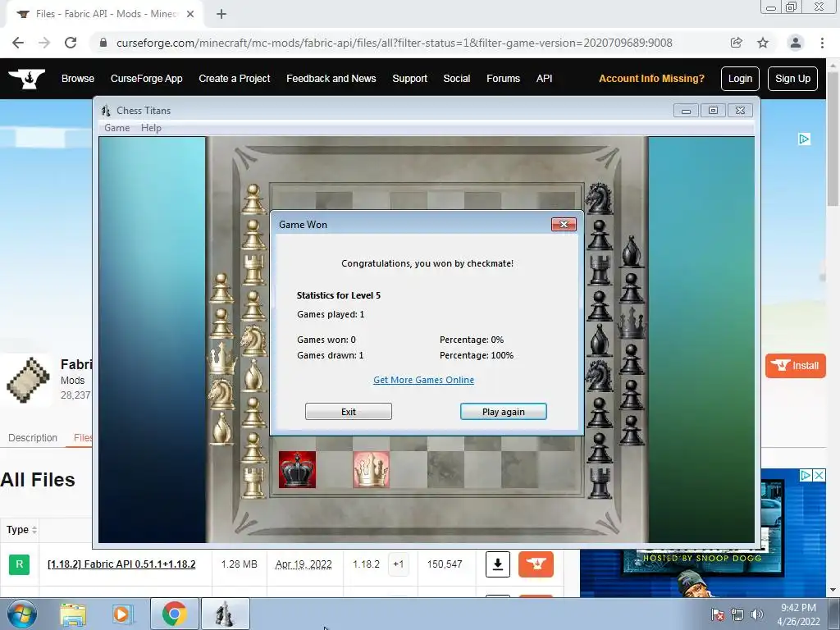The width and height of the screenshot is (840, 630).
Task: Close the Fabric API browser tab
Action: (190, 14)
